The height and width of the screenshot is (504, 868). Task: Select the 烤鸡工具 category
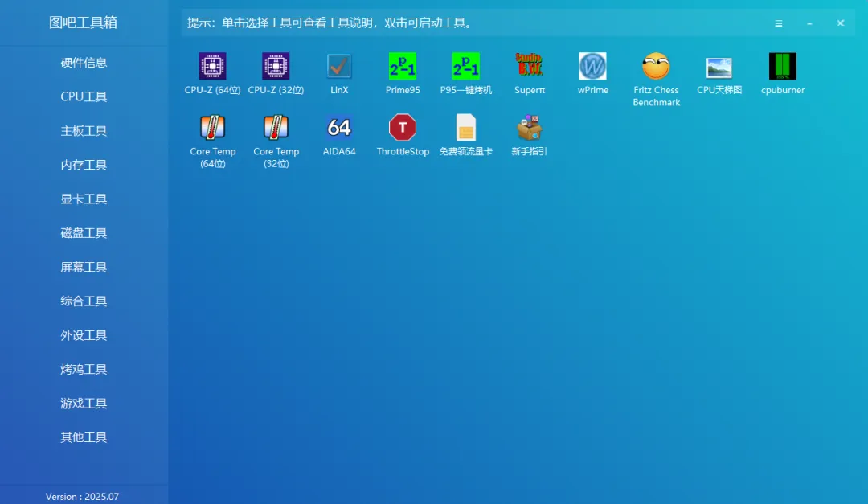coord(84,369)
